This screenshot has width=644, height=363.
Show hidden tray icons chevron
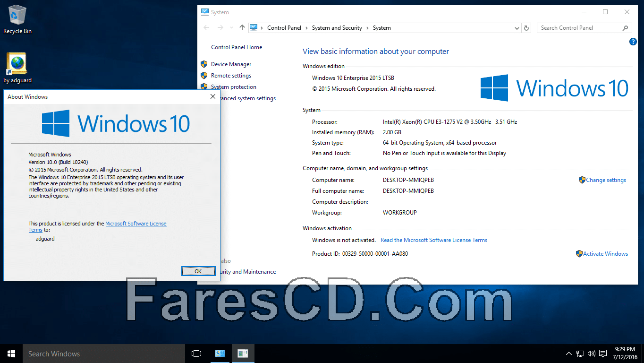click(x=569, y=354)
